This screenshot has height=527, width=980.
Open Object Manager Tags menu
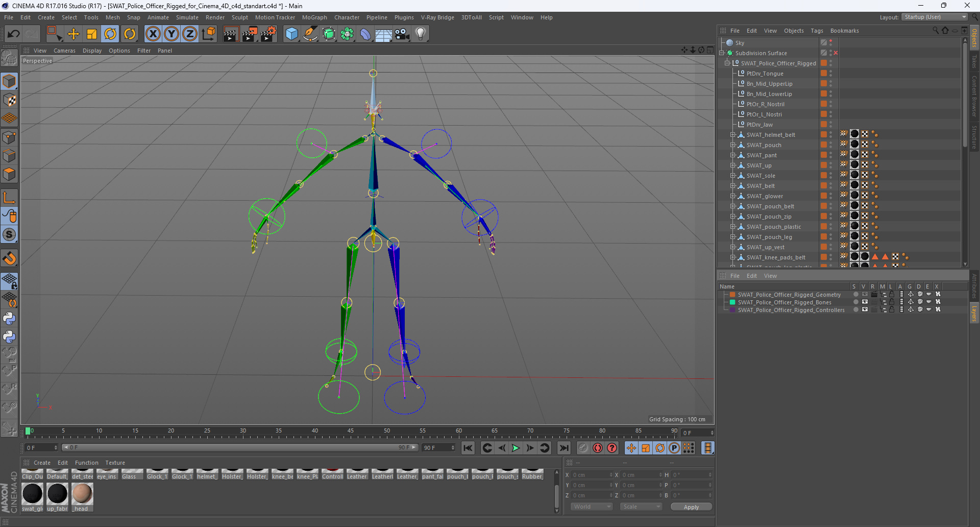[x=817, y=31]
